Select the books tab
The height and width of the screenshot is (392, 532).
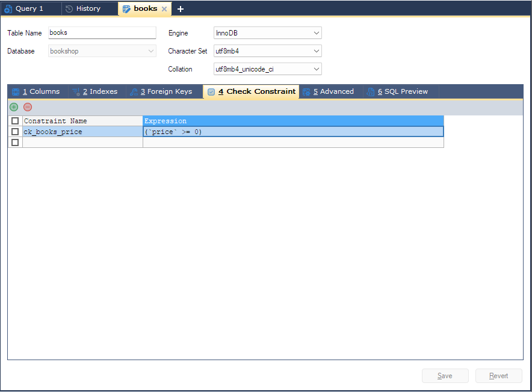(x=146, y=9)
